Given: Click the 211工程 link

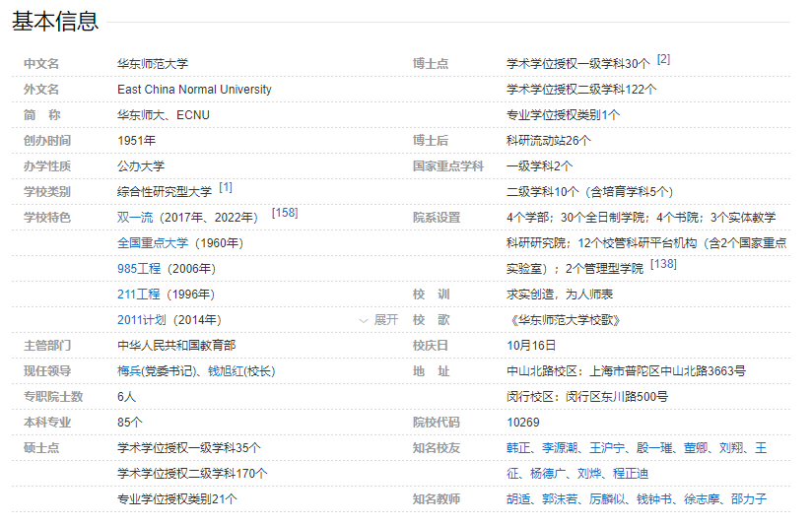Looking at the screenshot, I should coord(139,295).
